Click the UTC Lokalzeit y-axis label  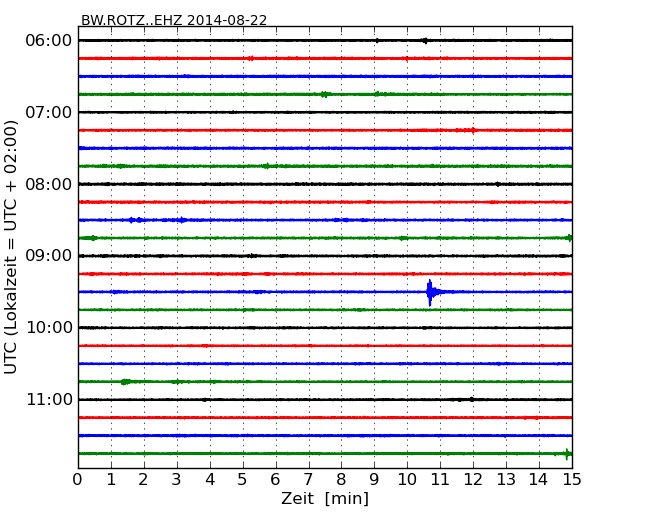coord(11,247)
